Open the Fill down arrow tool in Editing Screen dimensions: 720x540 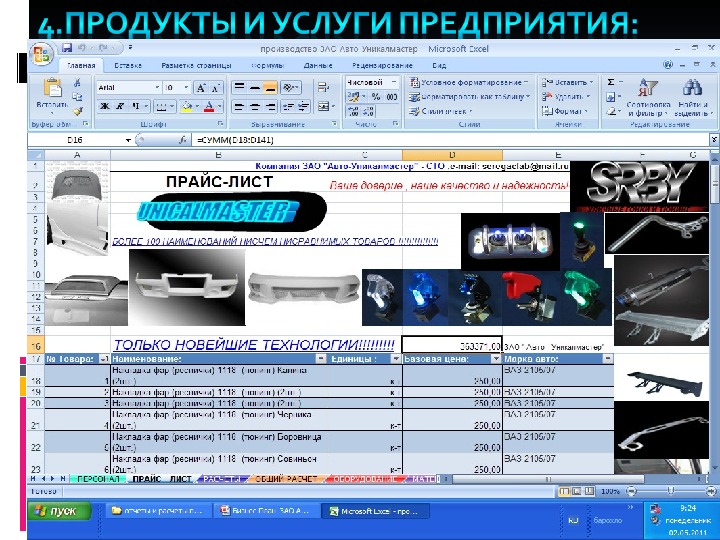(611, 97)
